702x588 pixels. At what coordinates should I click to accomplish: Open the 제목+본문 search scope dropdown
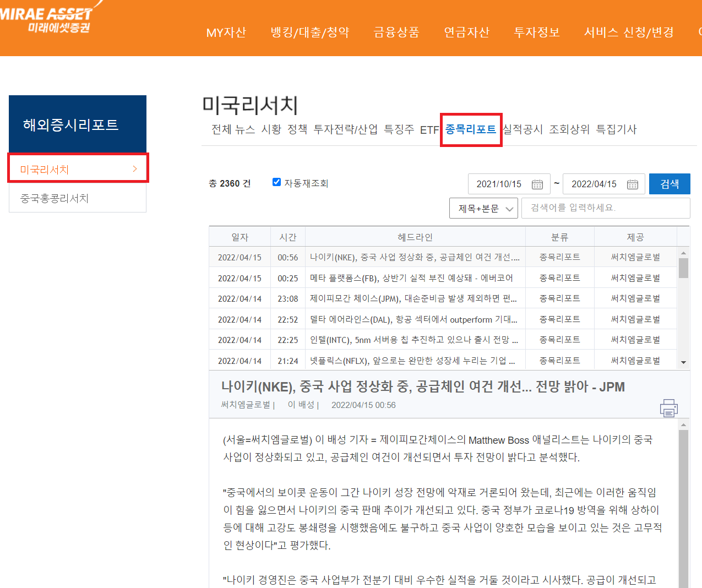tap(483, 208)
